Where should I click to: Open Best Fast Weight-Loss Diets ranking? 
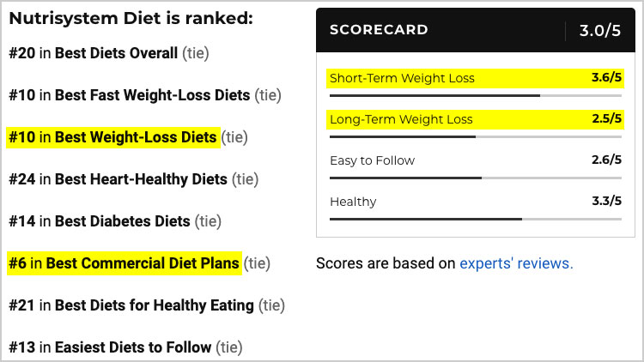pos(152,95)
